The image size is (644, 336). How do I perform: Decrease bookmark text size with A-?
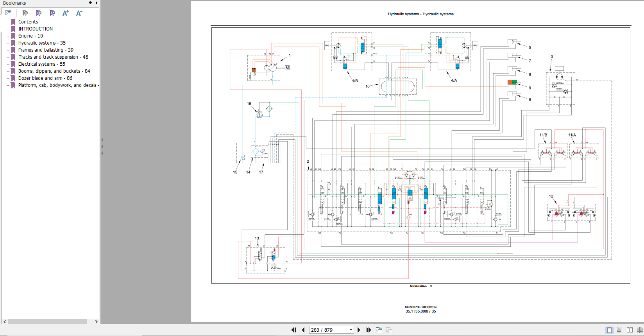79,13
